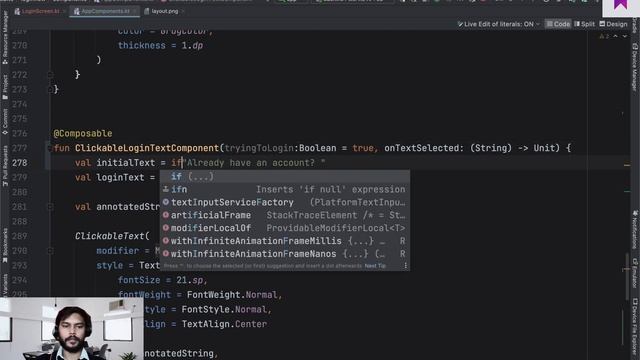This screenshot has height=360, width=640.
Task: Open the Bookmarks tool window
Action: pyautogui.click(x=5, y=245)
